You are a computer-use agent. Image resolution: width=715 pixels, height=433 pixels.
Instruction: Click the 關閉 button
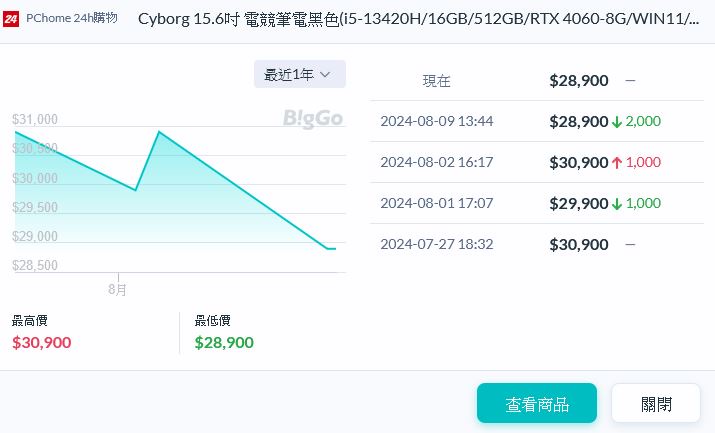pyautogui.click(x=656, y=404)
